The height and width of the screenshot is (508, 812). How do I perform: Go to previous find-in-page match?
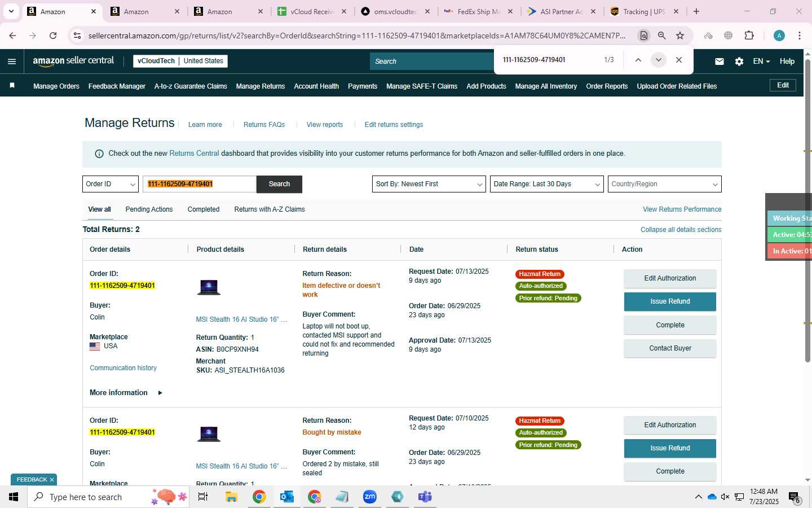click(638, 60)
